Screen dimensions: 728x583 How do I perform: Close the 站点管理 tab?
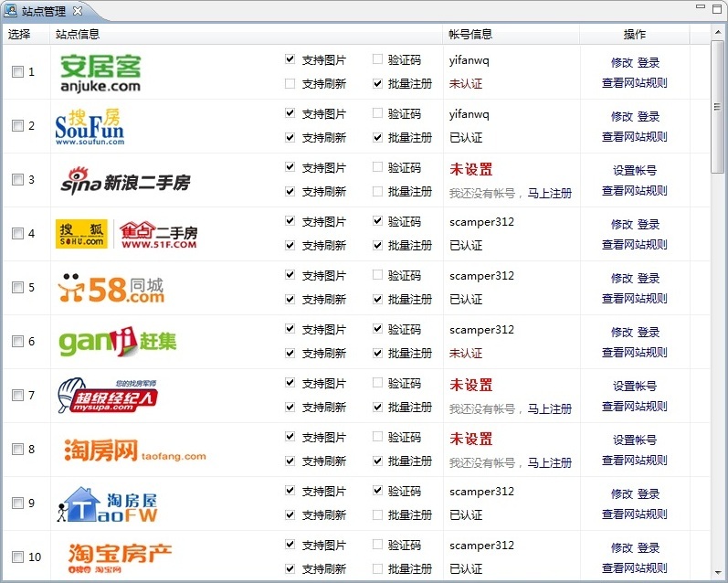[x=78, y=11]
